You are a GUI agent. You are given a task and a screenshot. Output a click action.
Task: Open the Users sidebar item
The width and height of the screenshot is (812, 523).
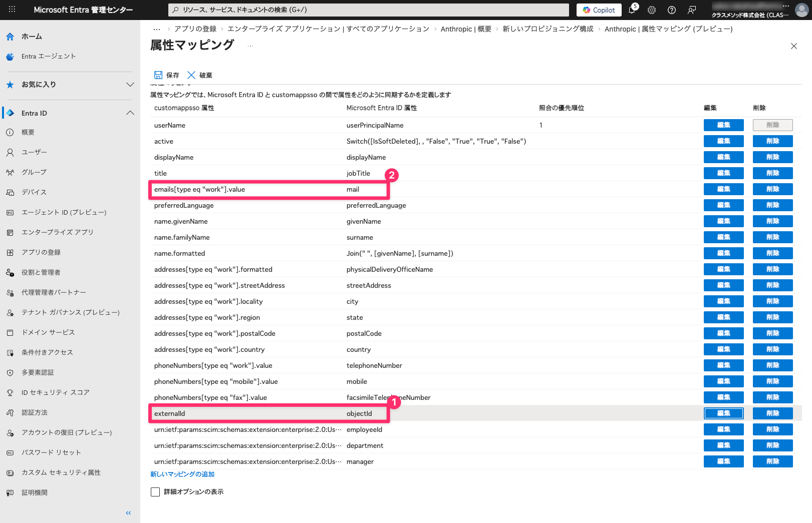(34, 152)
